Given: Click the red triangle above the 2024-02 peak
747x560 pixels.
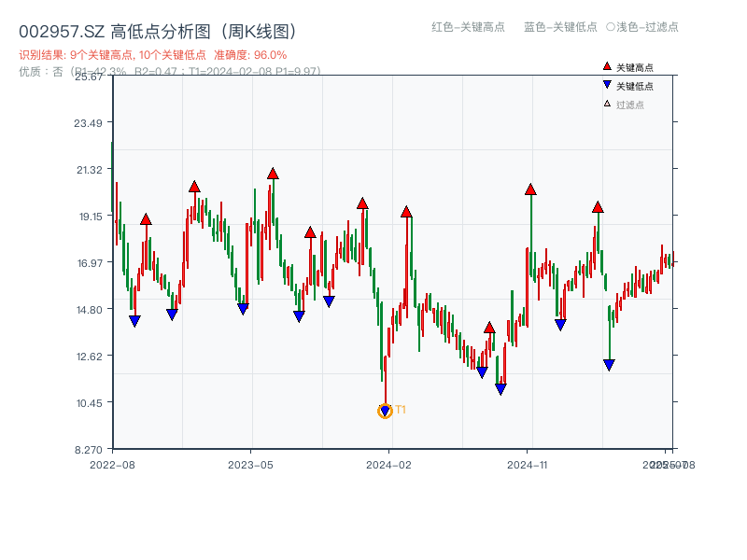Looking at the screenshot, I should [406, 212].
